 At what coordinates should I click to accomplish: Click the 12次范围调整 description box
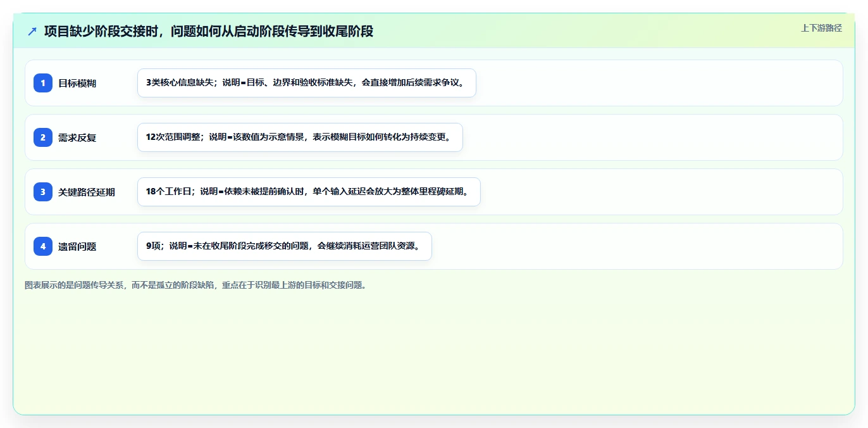click(x=301, y=137)
